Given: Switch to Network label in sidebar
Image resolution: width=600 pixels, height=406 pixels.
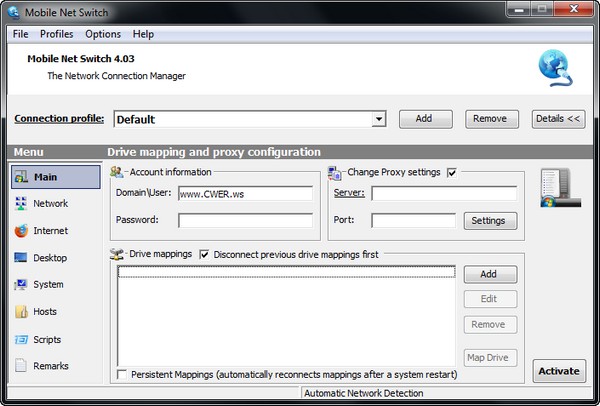Looking at the screenshot, I should [x=51, y=204].
